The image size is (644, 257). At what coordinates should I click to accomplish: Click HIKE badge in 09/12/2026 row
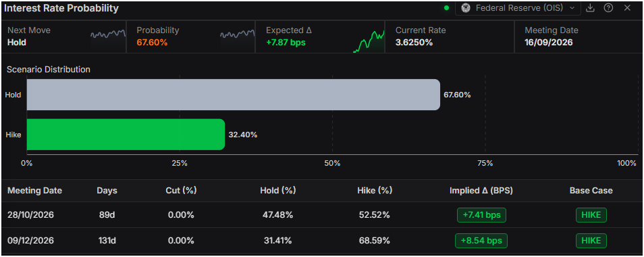[x=591, y=241]
